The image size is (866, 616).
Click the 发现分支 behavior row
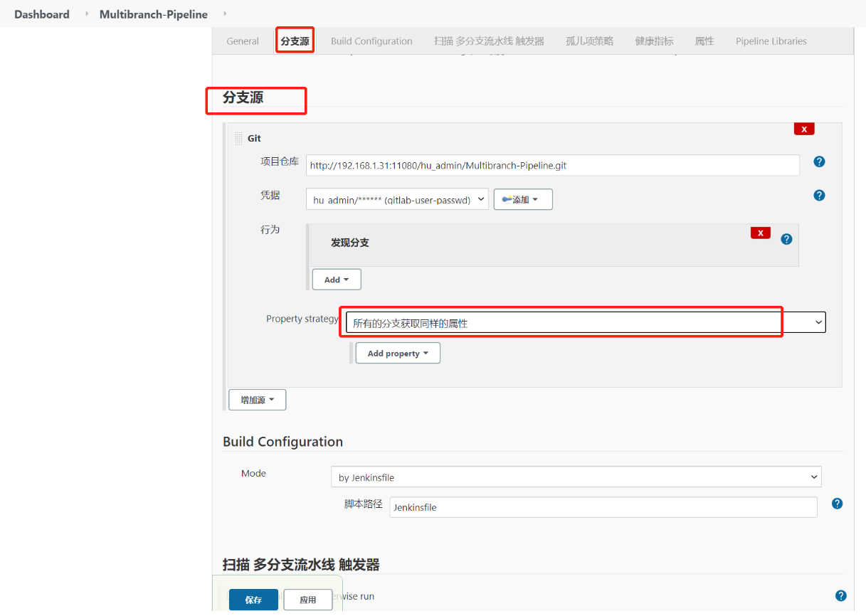pyautogui.click(x=554, y=245)
